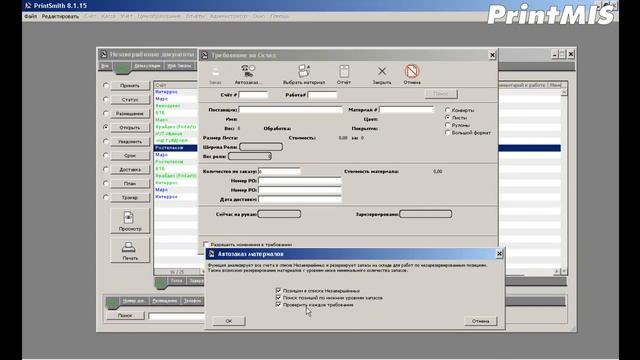Screen dimensions: 640x360
Task: Click the Дата доставки input field
Action: [x=300, y=199]
